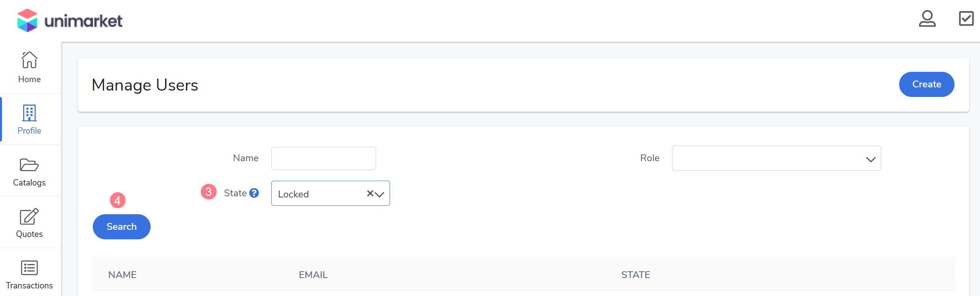Image resolution: width=980 pixels, height=296 pixels.
Task: Click into the Name input field
Action: (x=323, y=158)
